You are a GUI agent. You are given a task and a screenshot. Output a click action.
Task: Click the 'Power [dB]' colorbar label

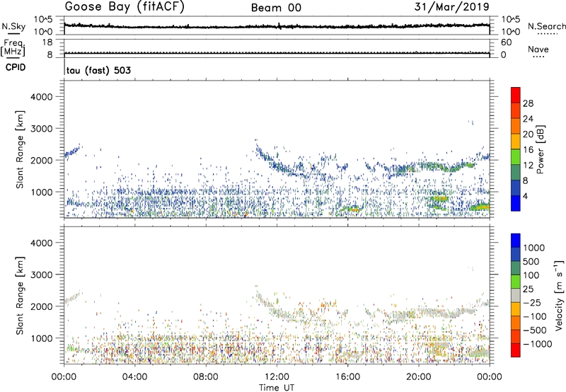click(540, 149)
